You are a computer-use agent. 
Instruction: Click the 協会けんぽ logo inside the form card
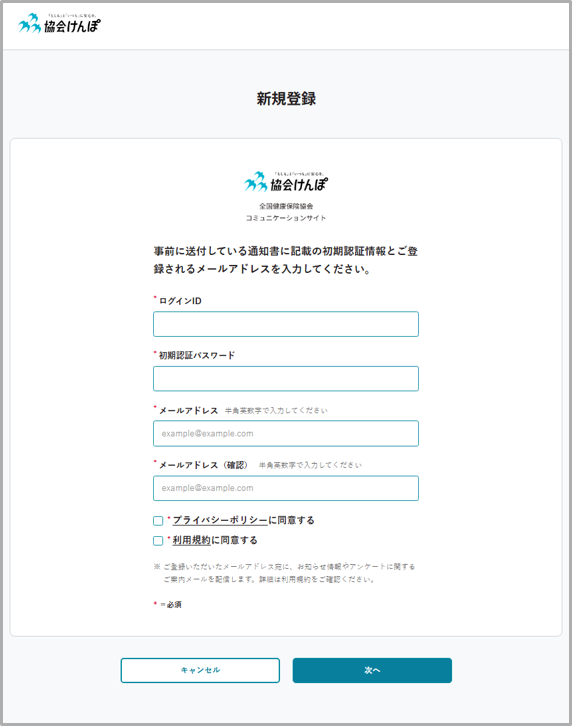click(286, 182)
